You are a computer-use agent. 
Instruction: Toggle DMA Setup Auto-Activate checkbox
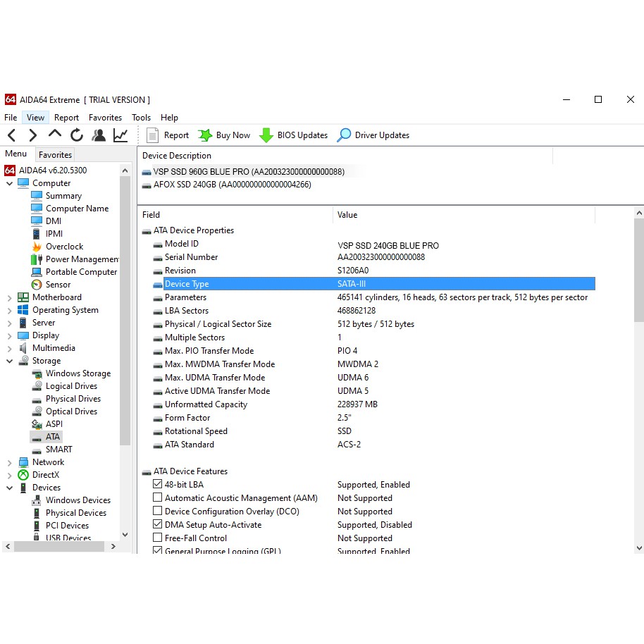pos(158,525)
